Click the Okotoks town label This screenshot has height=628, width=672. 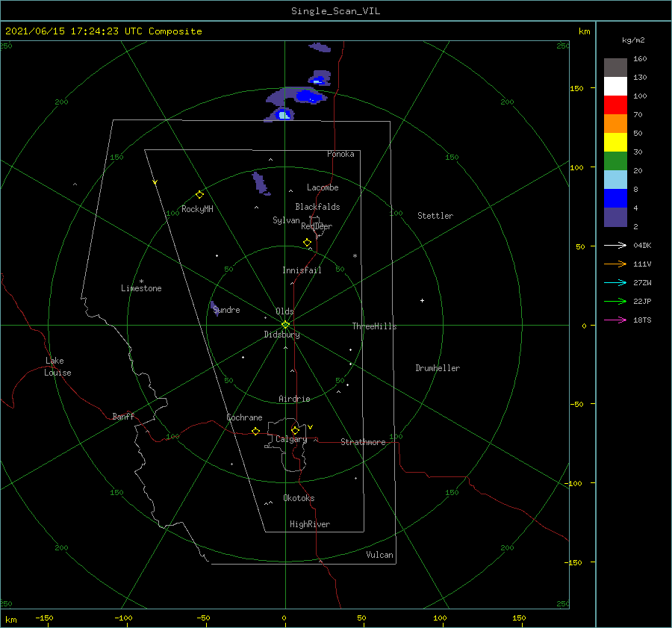[x=299, y=498]
